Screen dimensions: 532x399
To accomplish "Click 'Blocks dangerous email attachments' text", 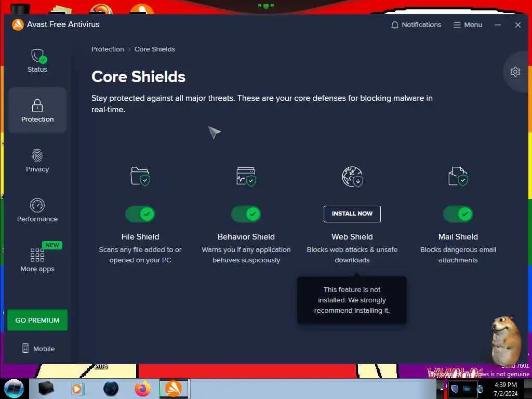I will 458,255.
